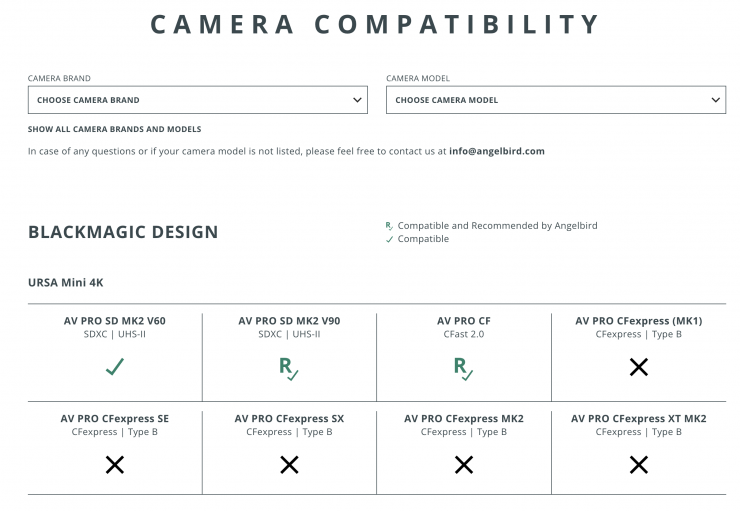Click the X mark under AV PRO CFexpress MK2
The width and height of the screenshot is (740, 511).
click(x=464, y=464)
